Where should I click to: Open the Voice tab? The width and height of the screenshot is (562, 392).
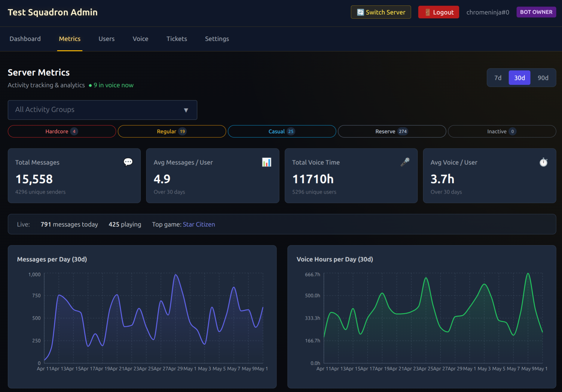(141, 39)
